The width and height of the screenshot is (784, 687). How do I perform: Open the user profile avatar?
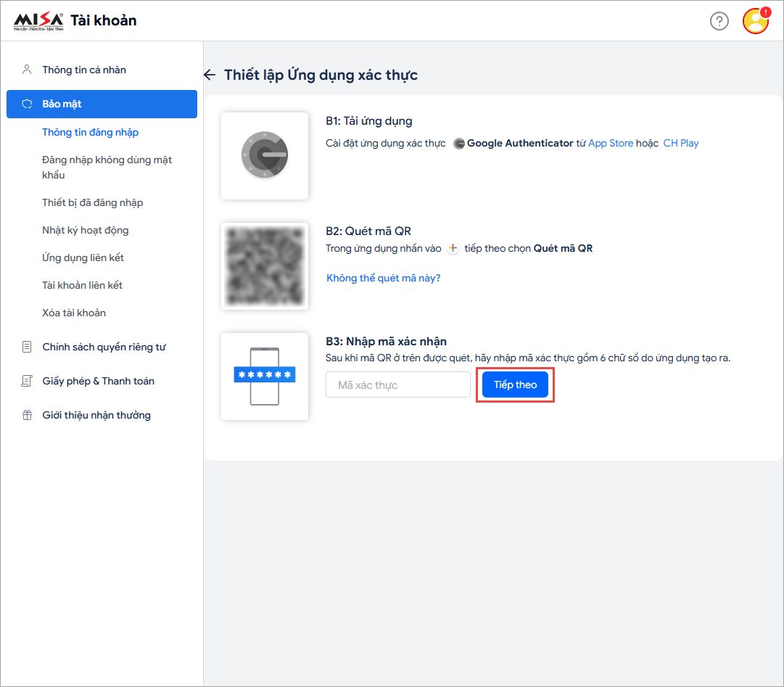tap(755, 21)
